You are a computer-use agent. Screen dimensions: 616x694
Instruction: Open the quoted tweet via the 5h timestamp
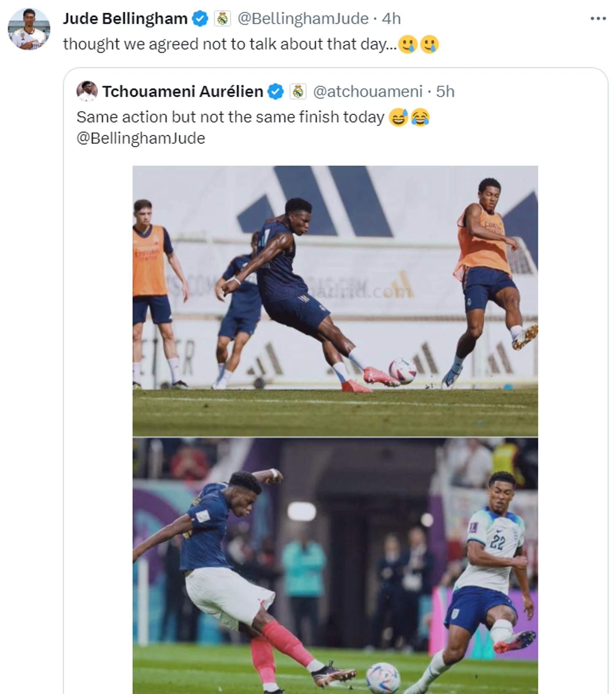click(x=445, y=92)
